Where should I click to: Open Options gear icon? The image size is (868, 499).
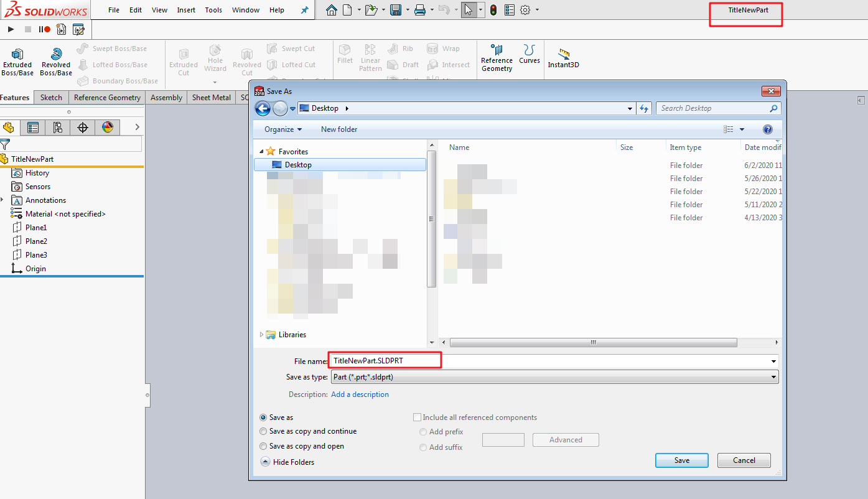coord(525,10)
